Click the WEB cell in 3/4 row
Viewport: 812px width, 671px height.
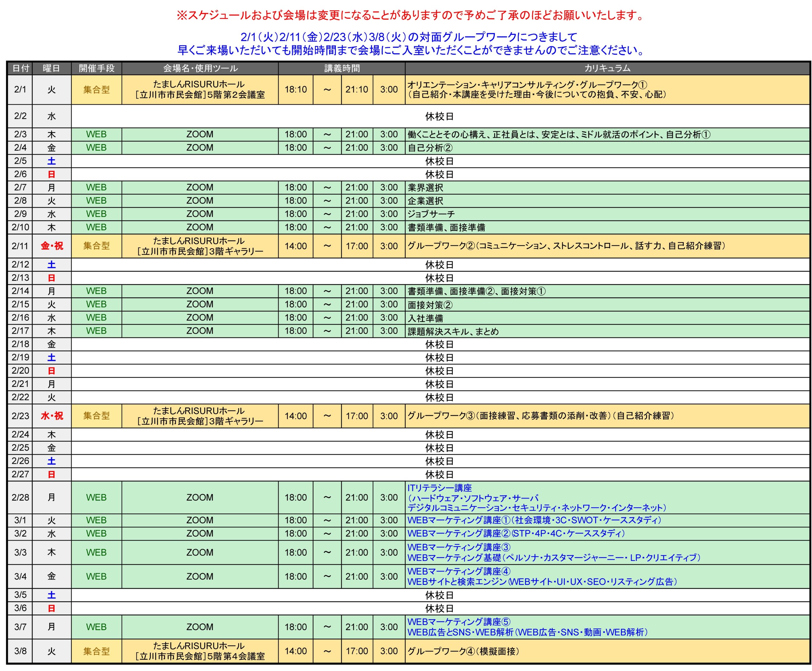click(x=97, y=577)
